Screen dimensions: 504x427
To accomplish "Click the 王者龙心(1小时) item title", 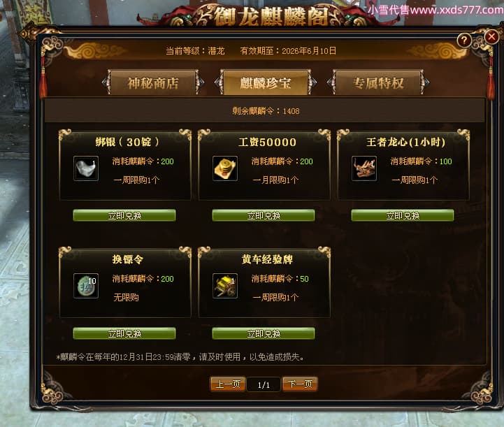I will [x=405, y=142].
